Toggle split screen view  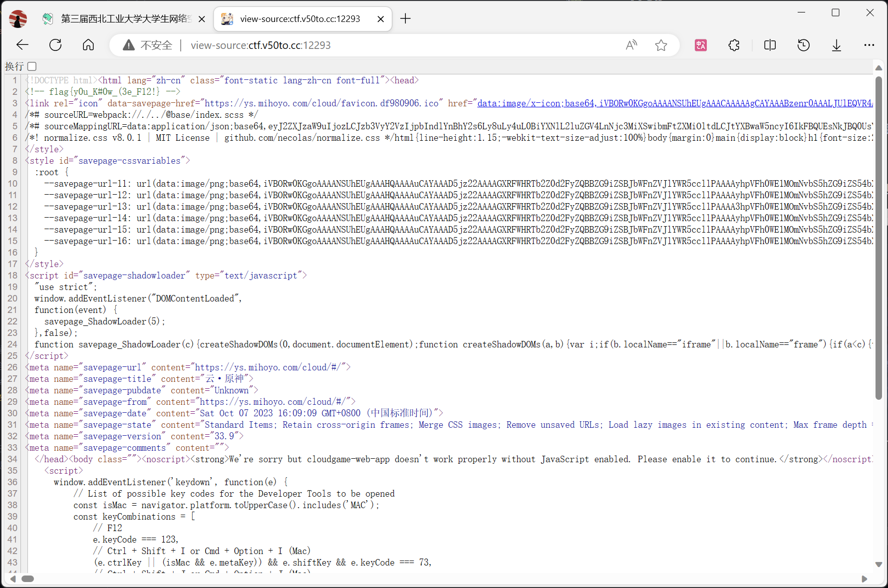(x=770, y=45)
